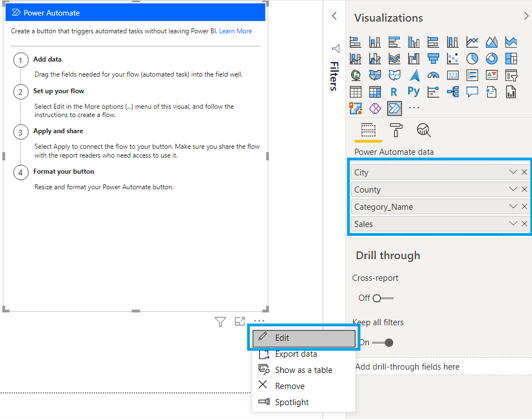The image size is (532, 419).
Task: Choose Edit from the context menu
Action: tap(304, 338)
